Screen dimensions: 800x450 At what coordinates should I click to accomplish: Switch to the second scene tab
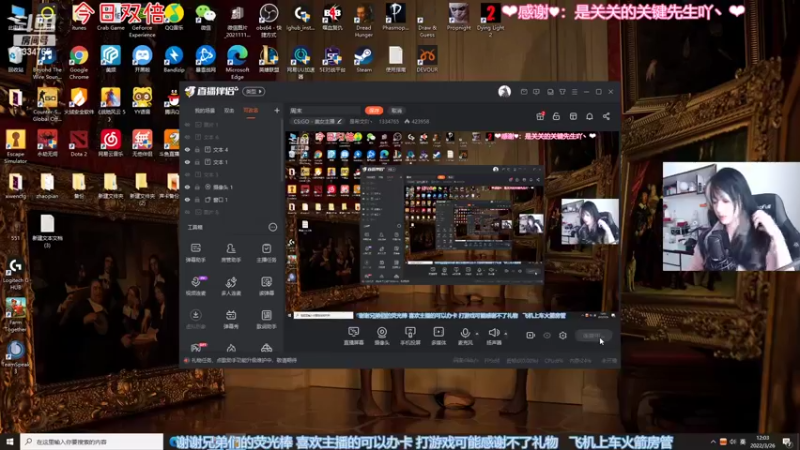[229, 110]
